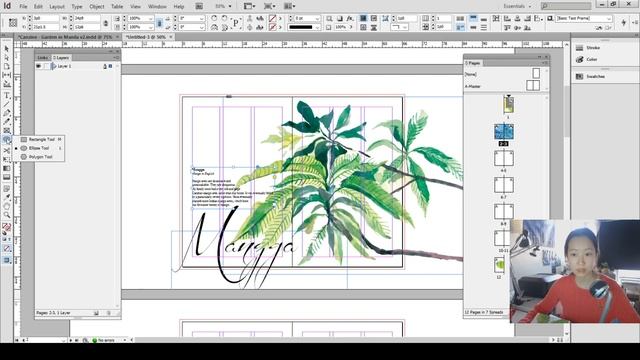This screenshot has width=640, height=360.
Task: Toggle the reference point locator
Action: click(x=13, y=23)
